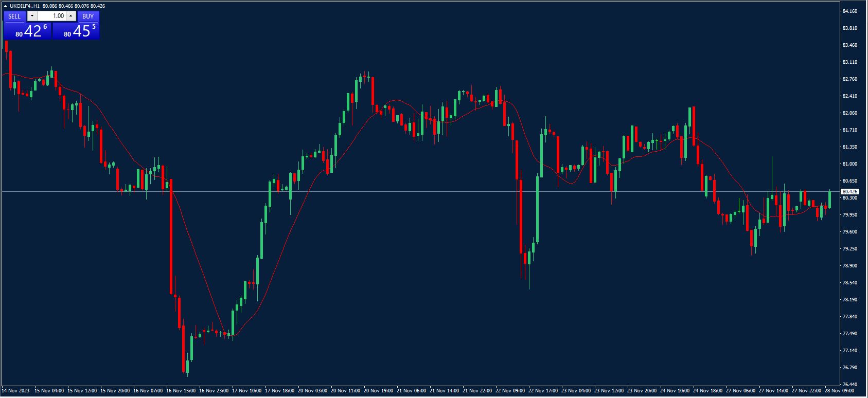The width and height of the screenshot is (868, 398).
Task: Click the 24 Nov 10:00 time label
Action: click(x=675, y=391)
